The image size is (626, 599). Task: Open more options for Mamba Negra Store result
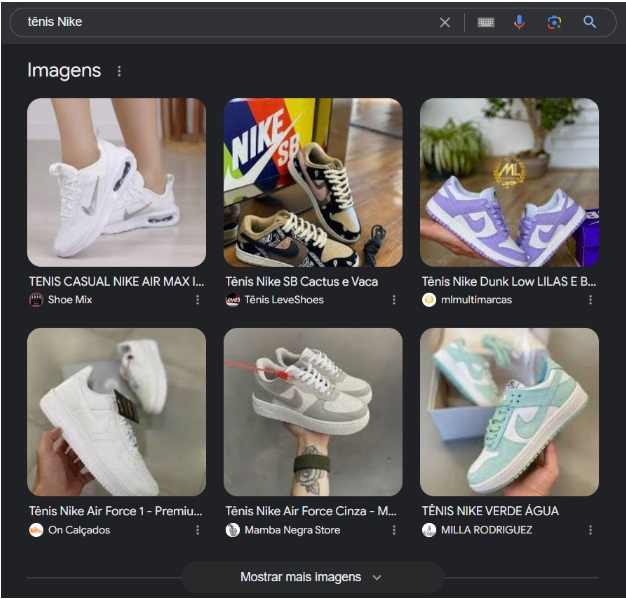394,530
